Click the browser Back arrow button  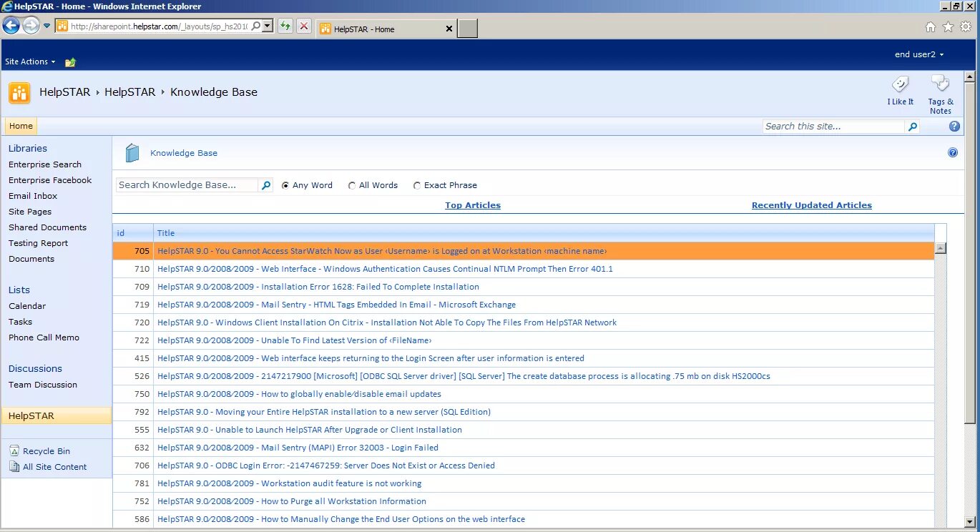pos(11,26)
